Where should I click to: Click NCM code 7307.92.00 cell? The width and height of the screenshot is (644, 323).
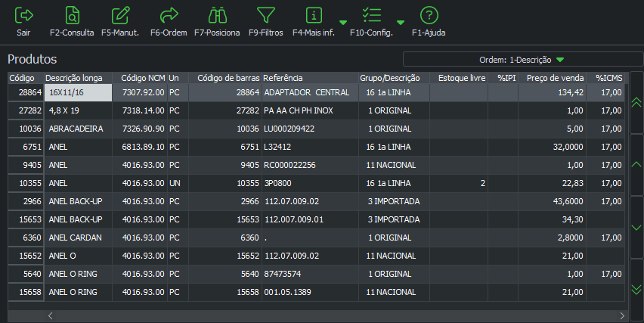point(140,92)
